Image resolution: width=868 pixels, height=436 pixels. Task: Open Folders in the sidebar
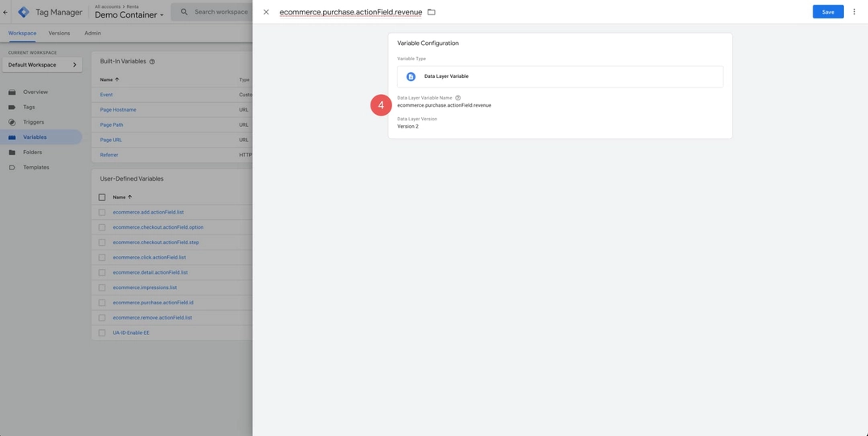pos(33,152)
